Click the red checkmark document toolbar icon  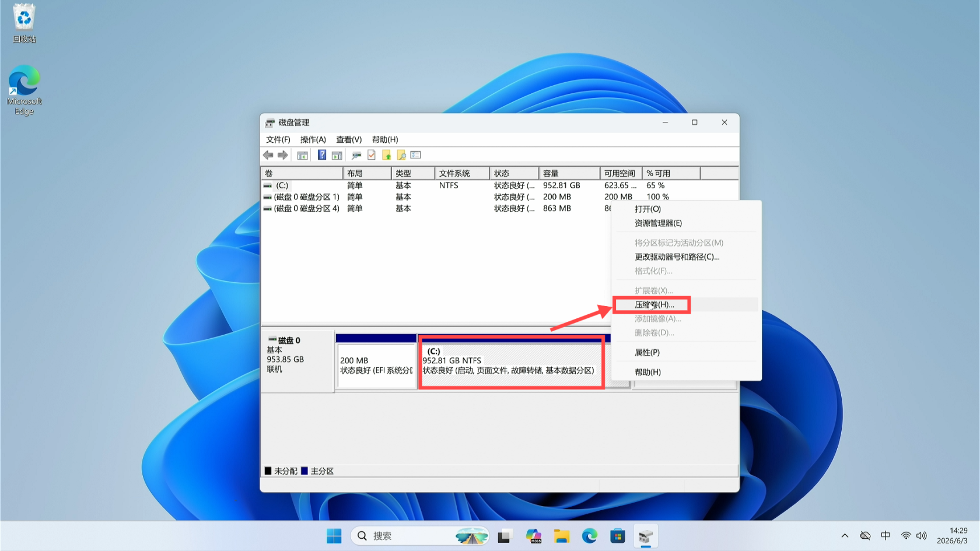pos(372,155)
